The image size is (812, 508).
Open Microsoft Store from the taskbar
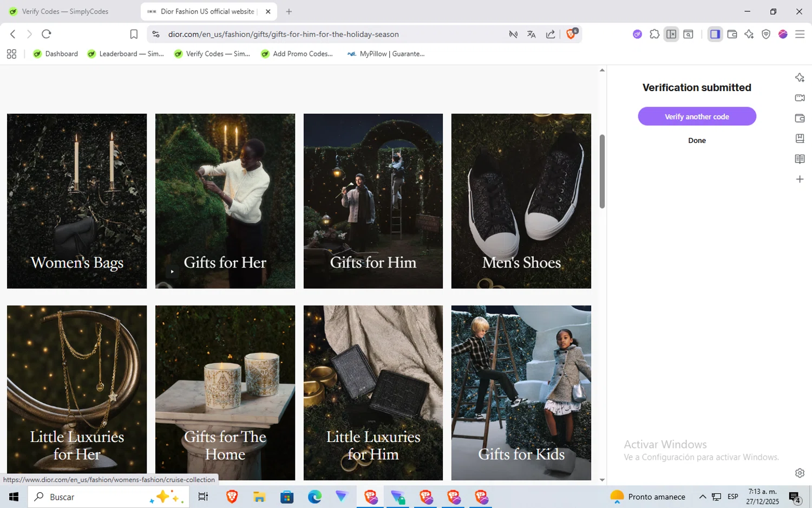[287, 497]
